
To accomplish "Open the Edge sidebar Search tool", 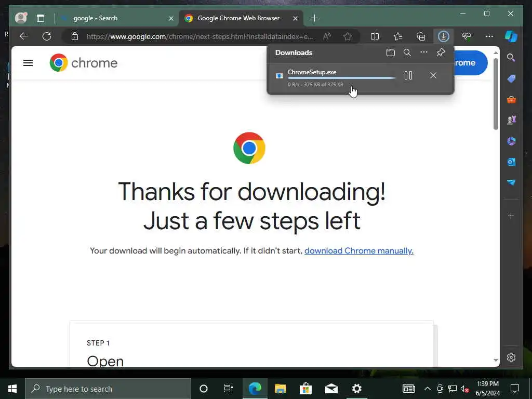I will click(511, 58).
